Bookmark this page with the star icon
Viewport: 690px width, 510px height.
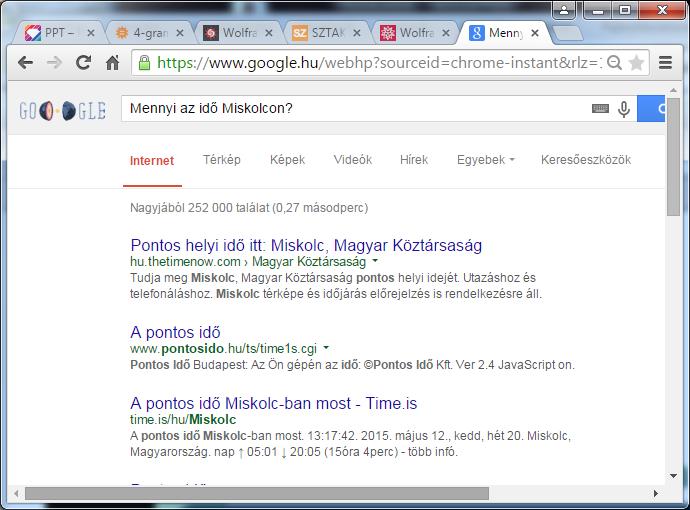pos(636,63)
